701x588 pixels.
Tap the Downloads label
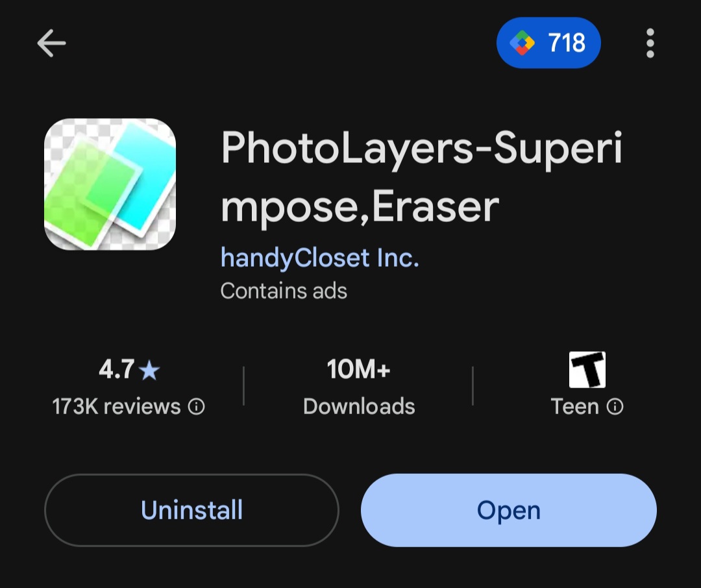pyautogui.click(x=359, y=406)
